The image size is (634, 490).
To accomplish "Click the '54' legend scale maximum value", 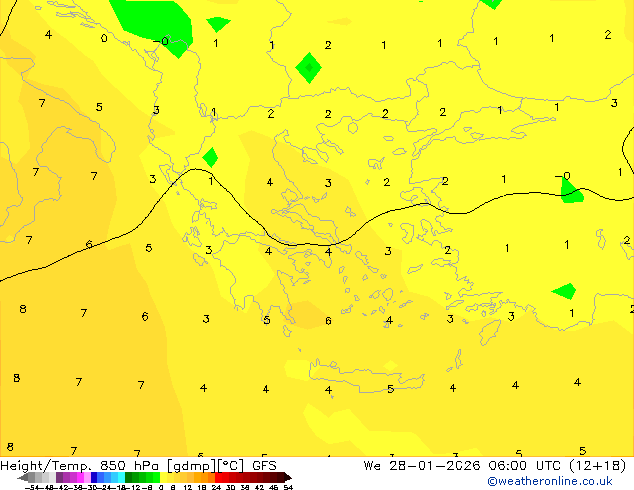I will point(288,487).
